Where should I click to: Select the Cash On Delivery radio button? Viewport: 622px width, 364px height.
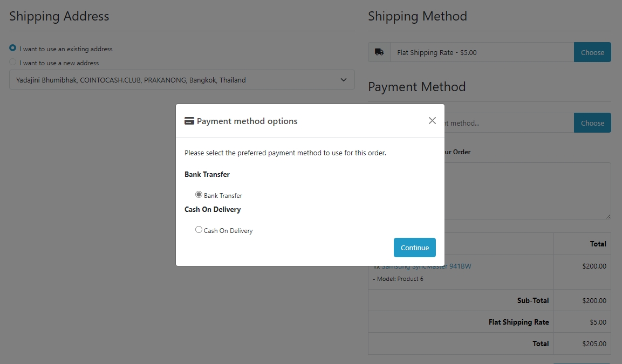coord(199,230)
